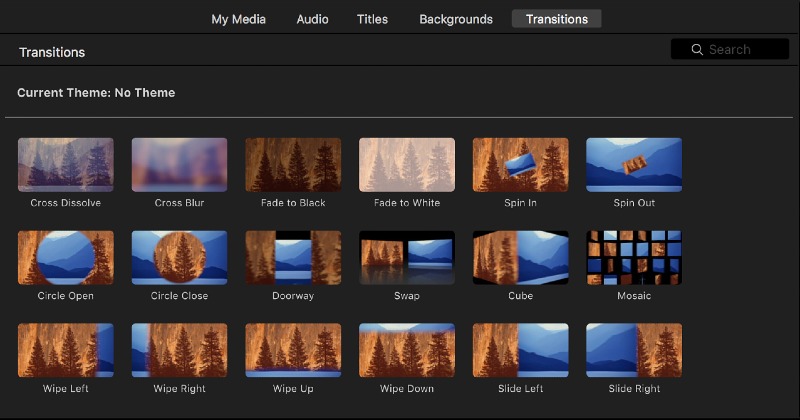Select the Wipe Right transition thumbnail
800x420 pixels.
pyautogui.click(x=180, y=350)
